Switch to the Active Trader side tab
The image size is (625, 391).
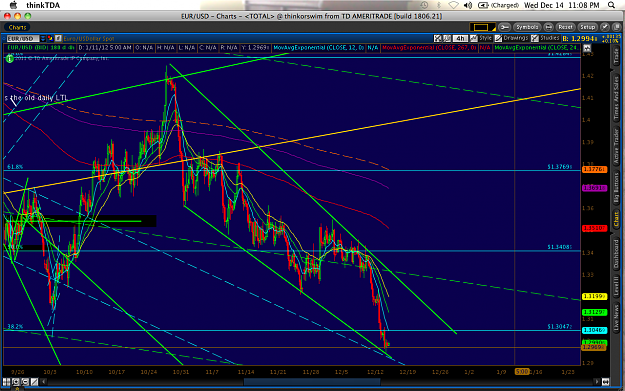616,146
